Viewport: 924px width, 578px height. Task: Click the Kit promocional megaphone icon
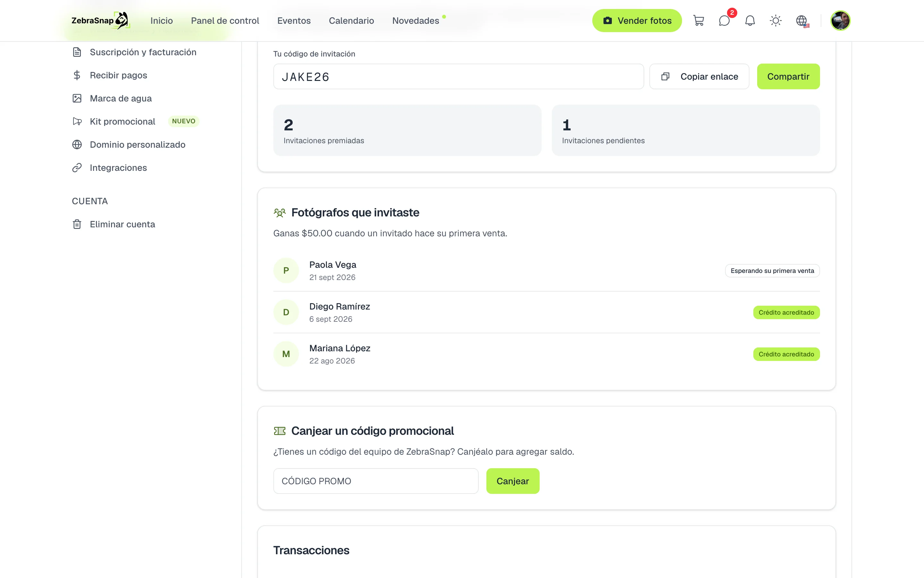77,122
